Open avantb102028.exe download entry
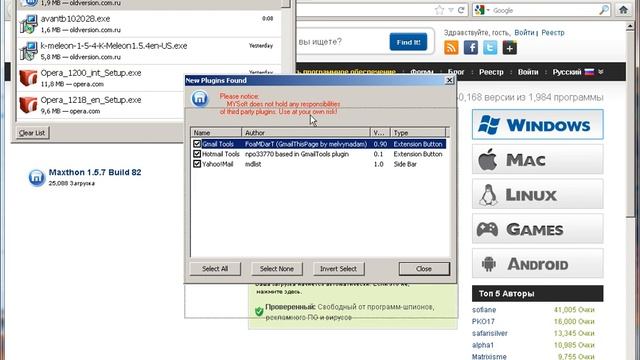640x360 pixels. click(149, 24)
